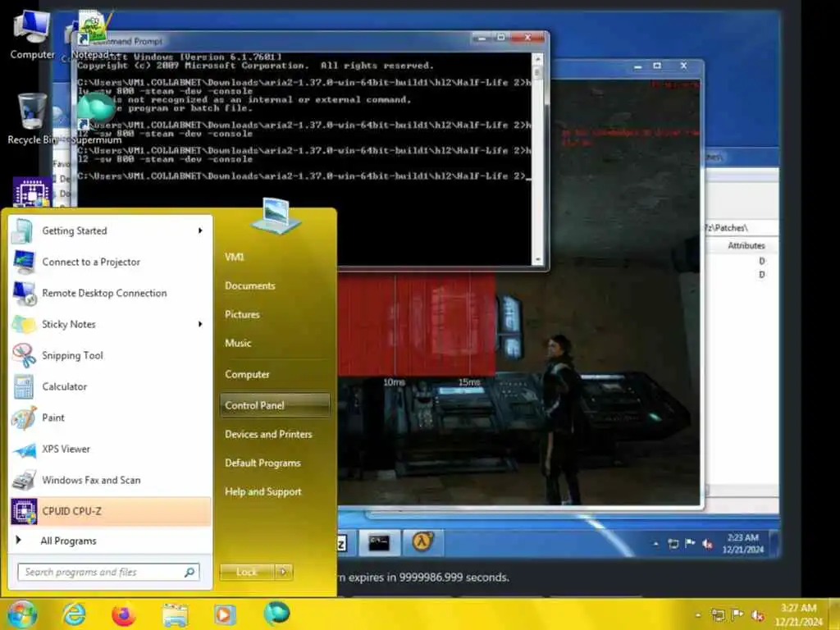Open Help and Support
This screenshot has height=630, width=840.
pos(263,492)
